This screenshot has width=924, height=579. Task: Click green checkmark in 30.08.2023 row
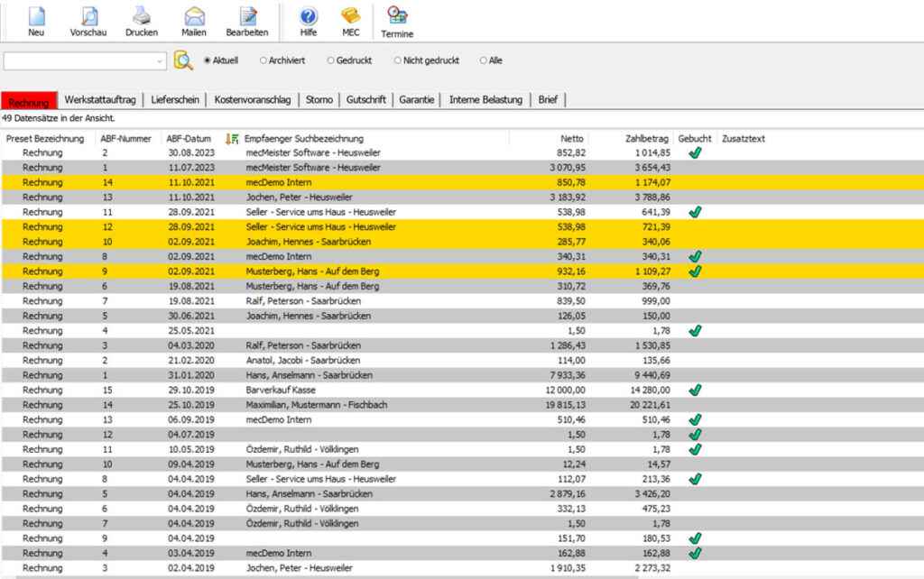point(696,152)
